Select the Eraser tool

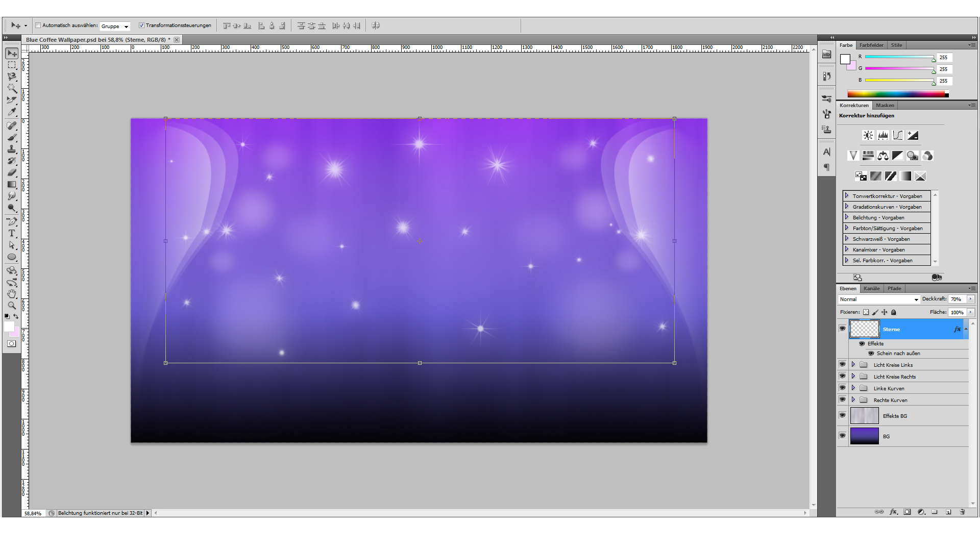click(12, 172)
